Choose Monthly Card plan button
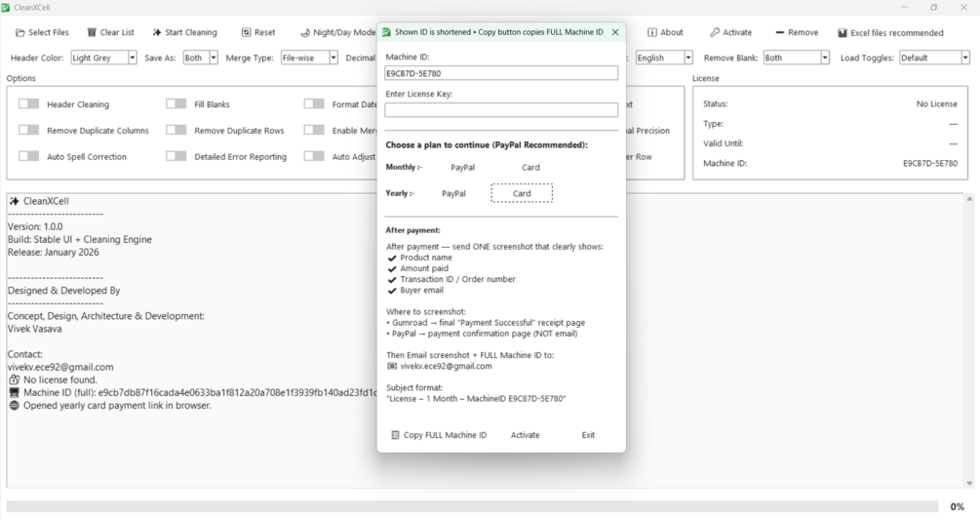Viewport: 980px width, 520px height. 530,168
